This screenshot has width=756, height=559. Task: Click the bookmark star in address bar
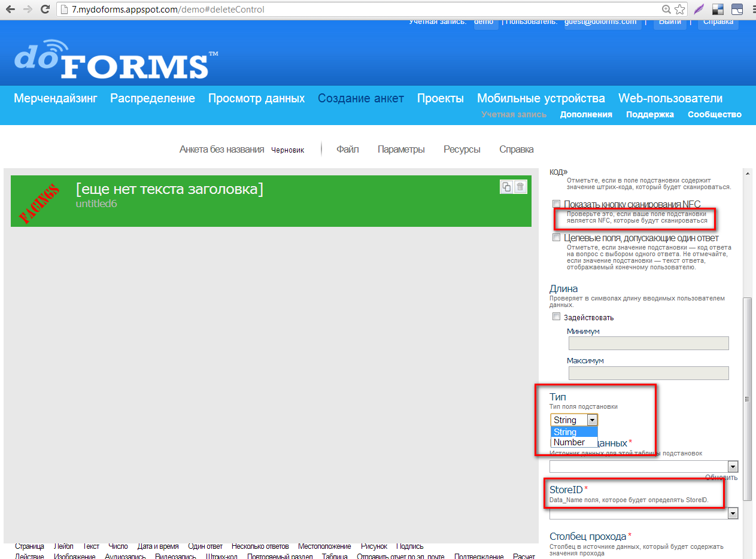point(679,10)
